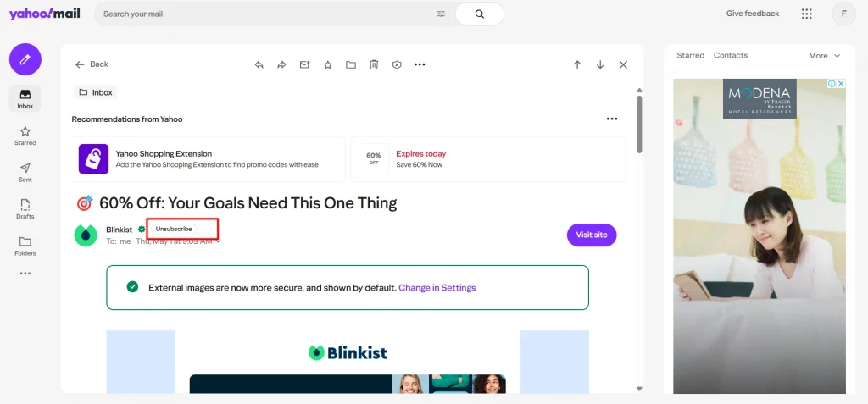Expand the More dropdown in the right panel
The height and width of the screenshot is (404, 868).
click(x=824, y=56)
